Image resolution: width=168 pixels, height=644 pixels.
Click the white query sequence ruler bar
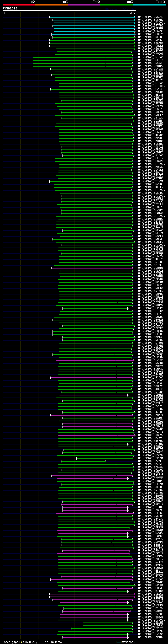tap(69, 11)
